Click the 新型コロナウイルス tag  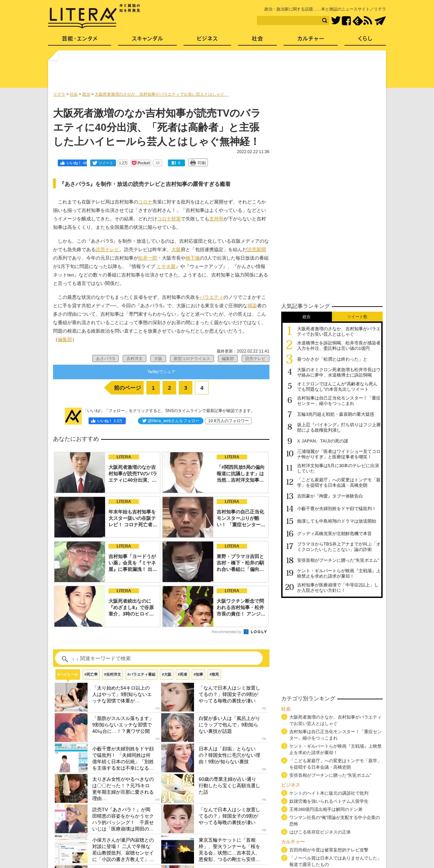pos(192,359)
